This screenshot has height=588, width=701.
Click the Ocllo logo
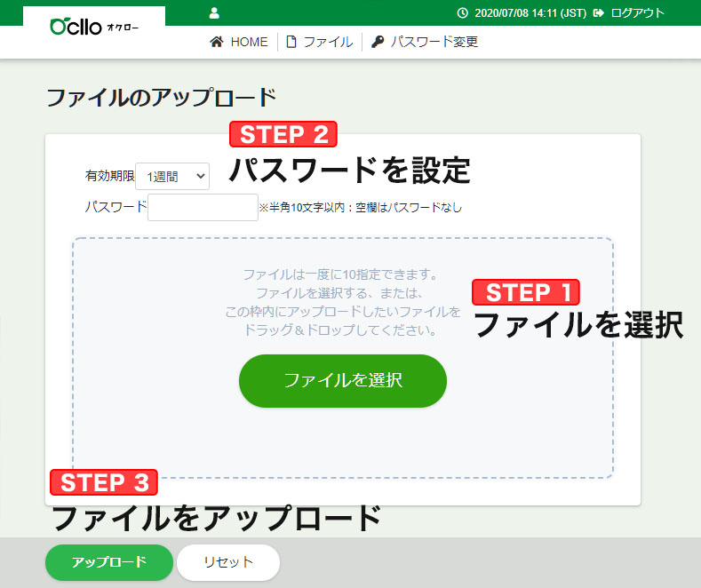pyautogui.click(x=94, y=27)
